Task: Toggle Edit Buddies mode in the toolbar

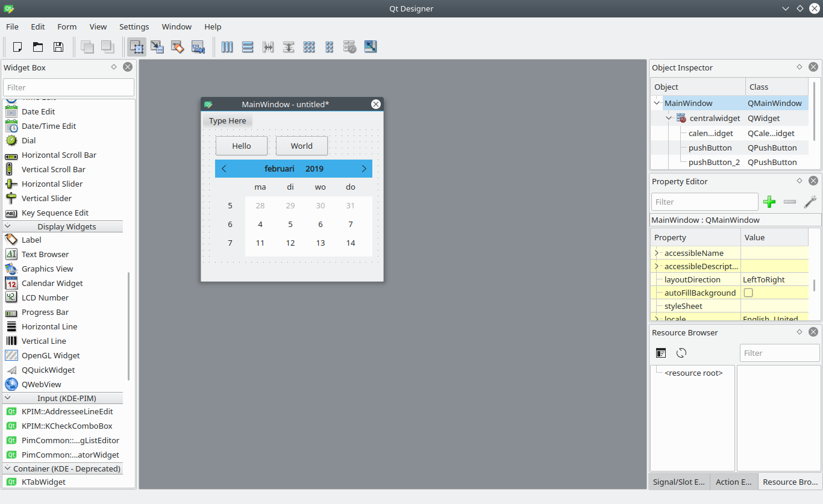Action: (x=178, y=46)
